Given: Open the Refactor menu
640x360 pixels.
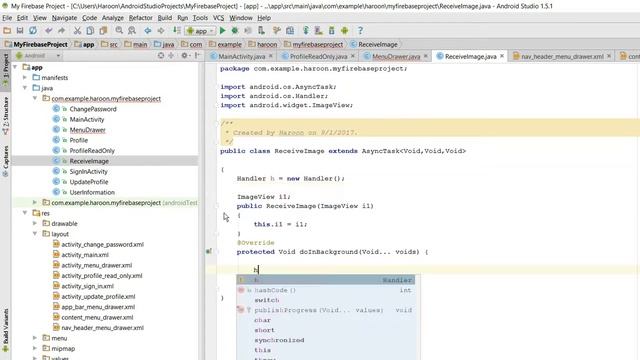Looking at the screenshot, I should 140,18.
